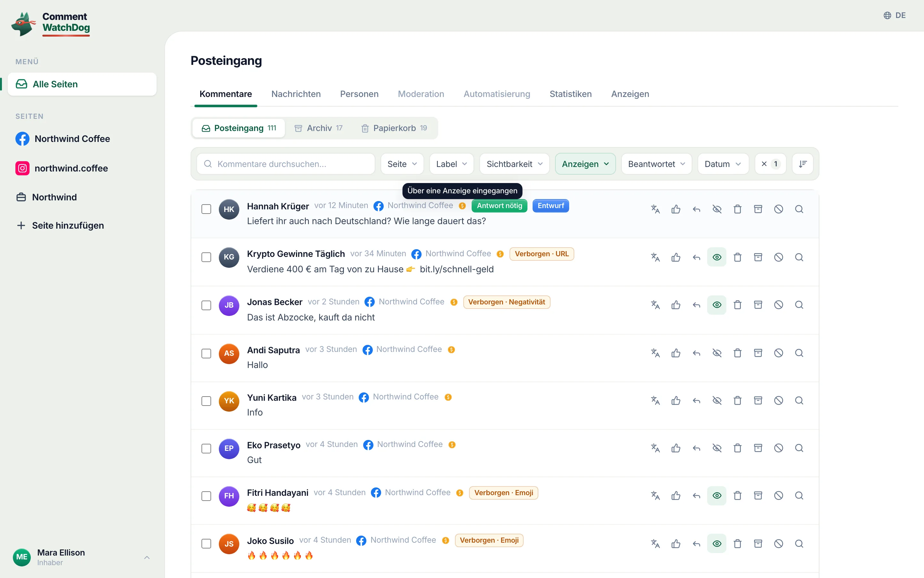Viewport: 924px width, 578px height.
Task: Archive Hannah Krüger's comment
Action: pyautogui.click(x=758, y=209)
